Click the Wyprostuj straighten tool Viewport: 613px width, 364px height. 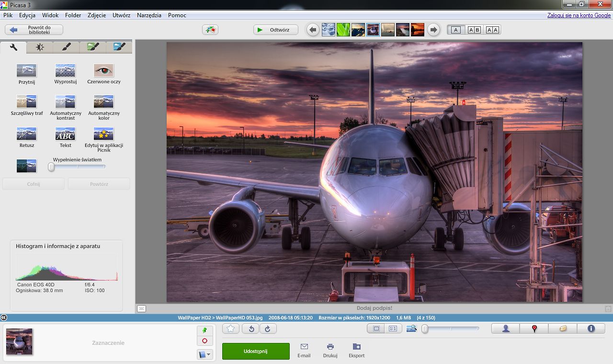point(65,71)
